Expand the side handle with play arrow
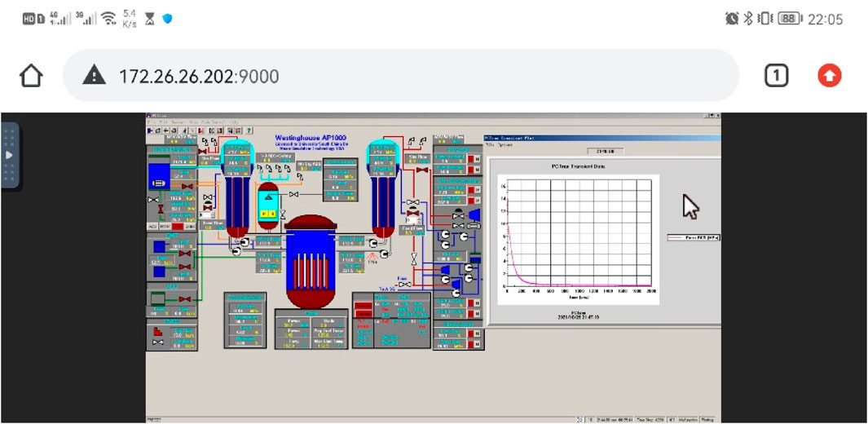The image size is (868, 424). [x=10, y=155]
